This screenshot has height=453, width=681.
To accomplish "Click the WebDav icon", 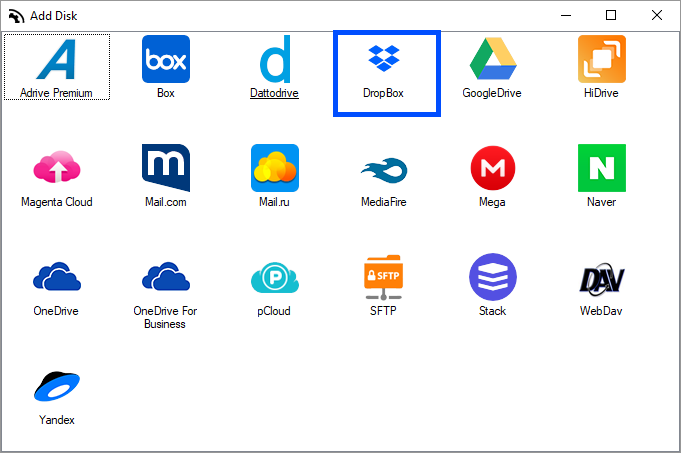I will click(x=602, y=278).
